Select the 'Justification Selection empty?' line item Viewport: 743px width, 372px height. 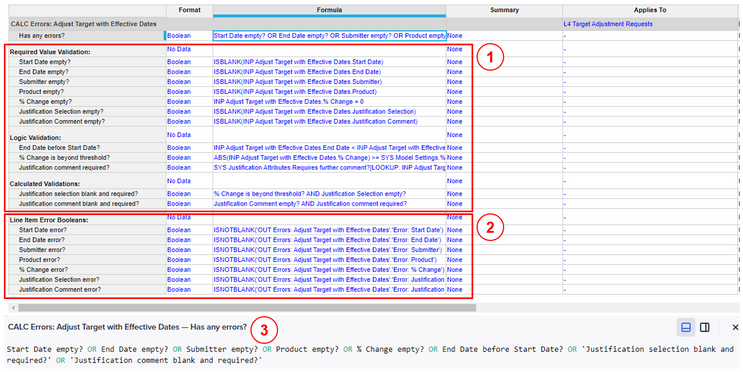click(61, 112)
